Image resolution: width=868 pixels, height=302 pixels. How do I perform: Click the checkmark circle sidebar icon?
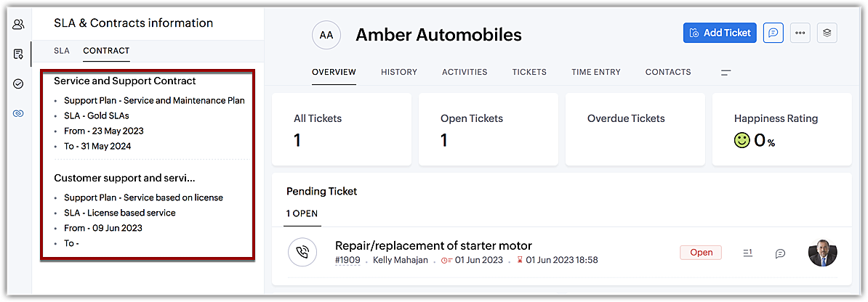18,83
